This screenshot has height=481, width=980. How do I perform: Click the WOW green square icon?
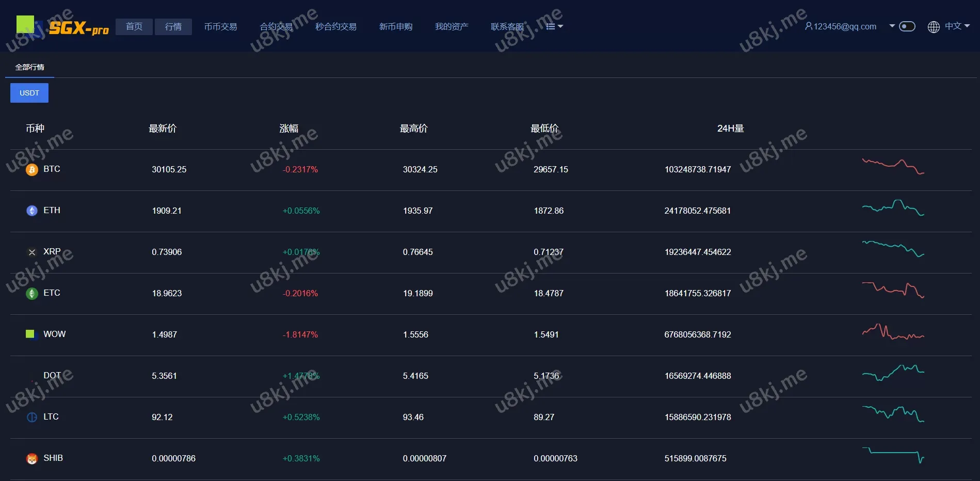30,334
